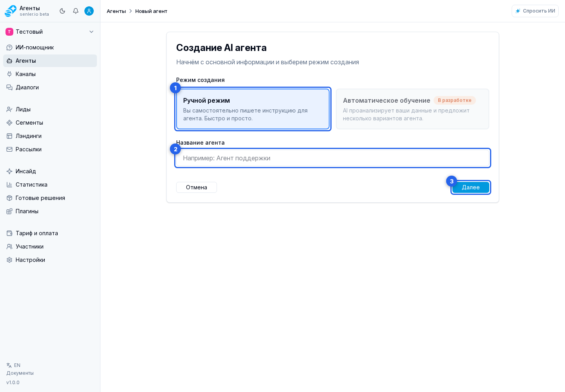Open Сегменты in sidebar

point(50,123)
